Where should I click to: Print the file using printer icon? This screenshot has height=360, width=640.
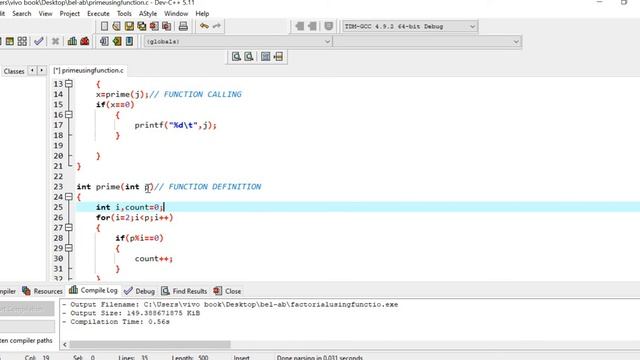183,27
